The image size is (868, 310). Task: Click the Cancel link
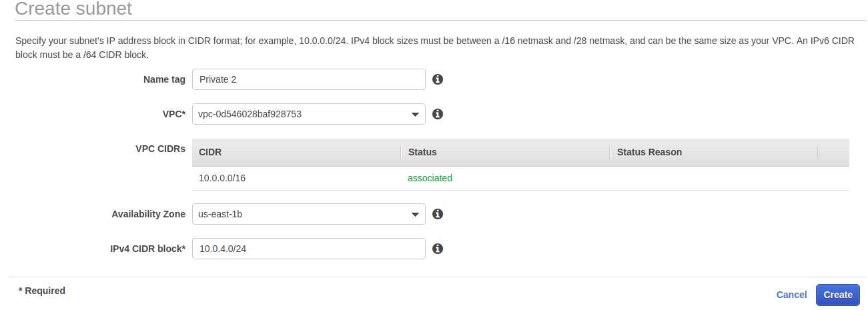(791, 295)
